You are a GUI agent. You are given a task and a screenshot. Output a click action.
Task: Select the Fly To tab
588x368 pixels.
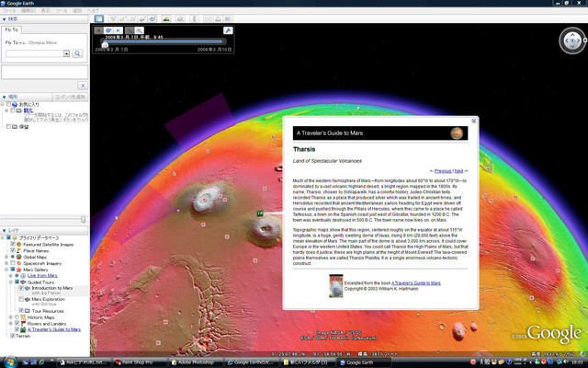click(12, 29)
